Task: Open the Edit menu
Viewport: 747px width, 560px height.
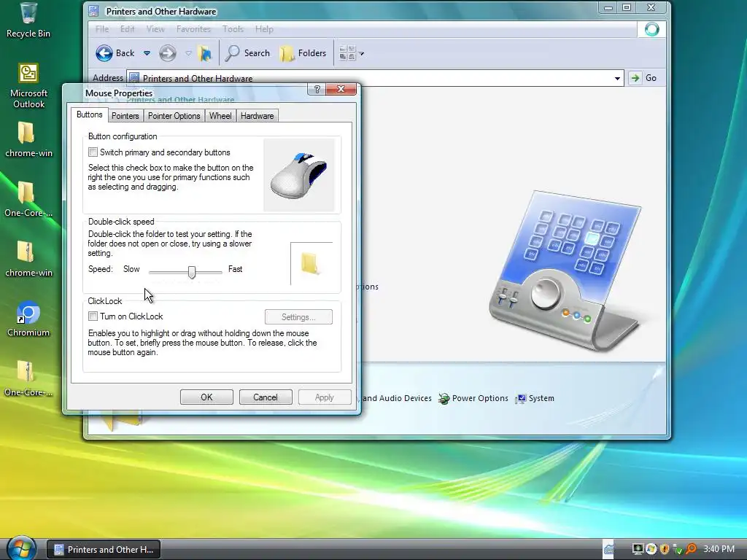Action: coord(127,29)
